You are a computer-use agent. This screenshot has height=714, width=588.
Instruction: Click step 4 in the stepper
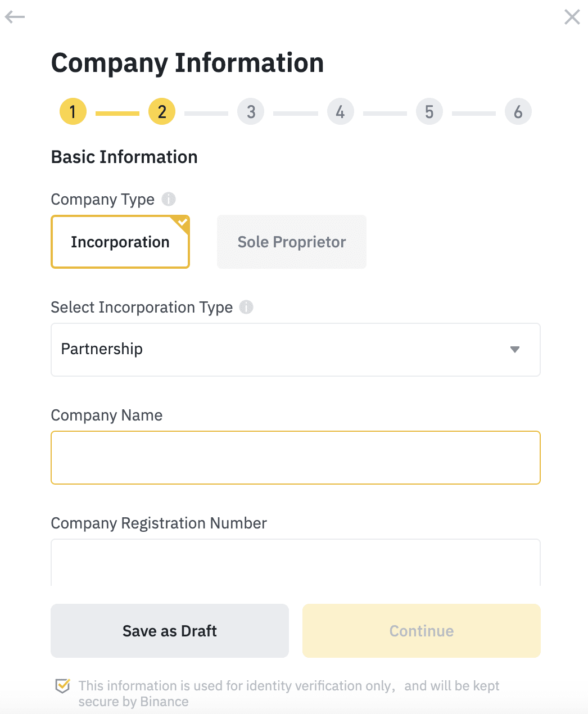340,111
